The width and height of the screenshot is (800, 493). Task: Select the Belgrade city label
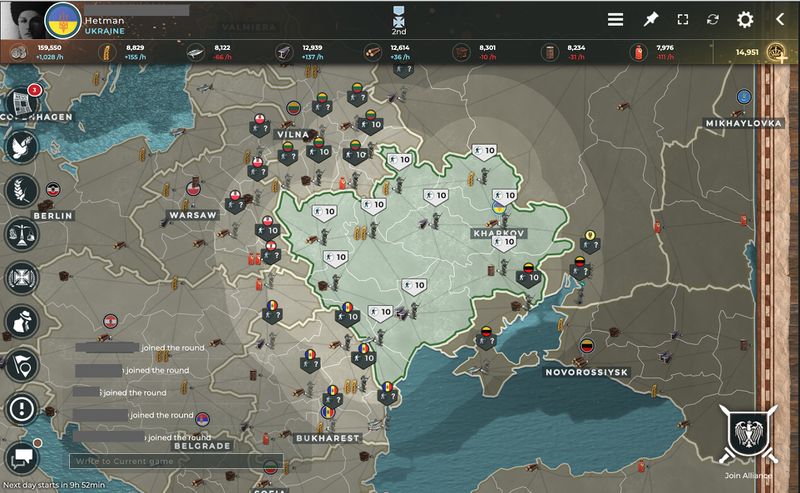coord(202,446)
